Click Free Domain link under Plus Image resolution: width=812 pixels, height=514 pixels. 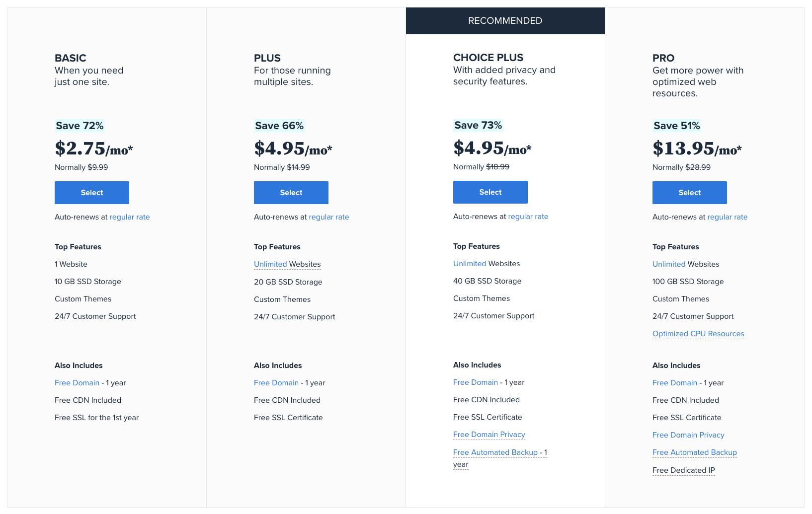tap(276, 382)
